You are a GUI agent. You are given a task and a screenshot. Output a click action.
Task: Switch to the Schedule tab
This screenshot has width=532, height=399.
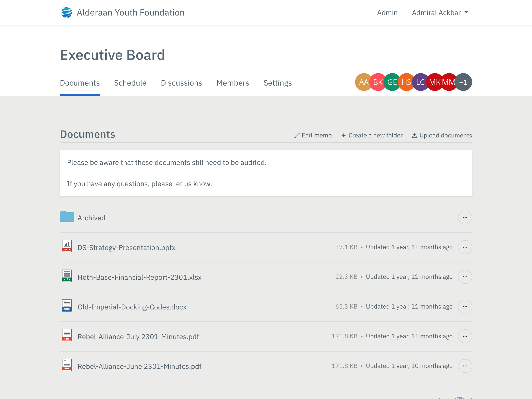pos(130,83)
